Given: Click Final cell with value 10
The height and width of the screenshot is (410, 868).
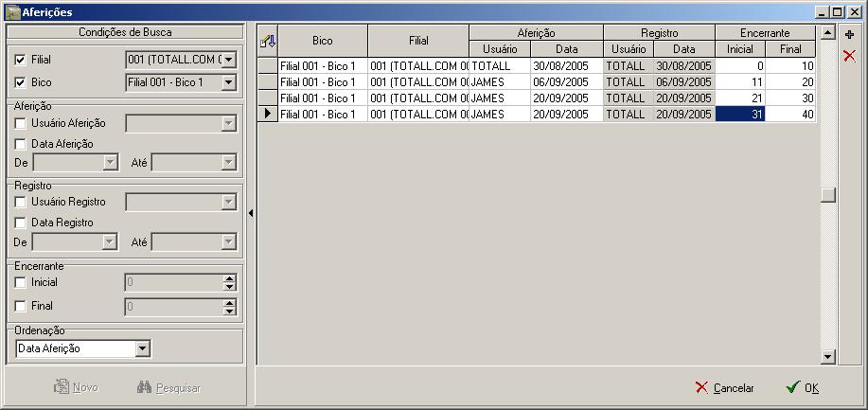Looking at the screenshot, I should click(790, 66).
